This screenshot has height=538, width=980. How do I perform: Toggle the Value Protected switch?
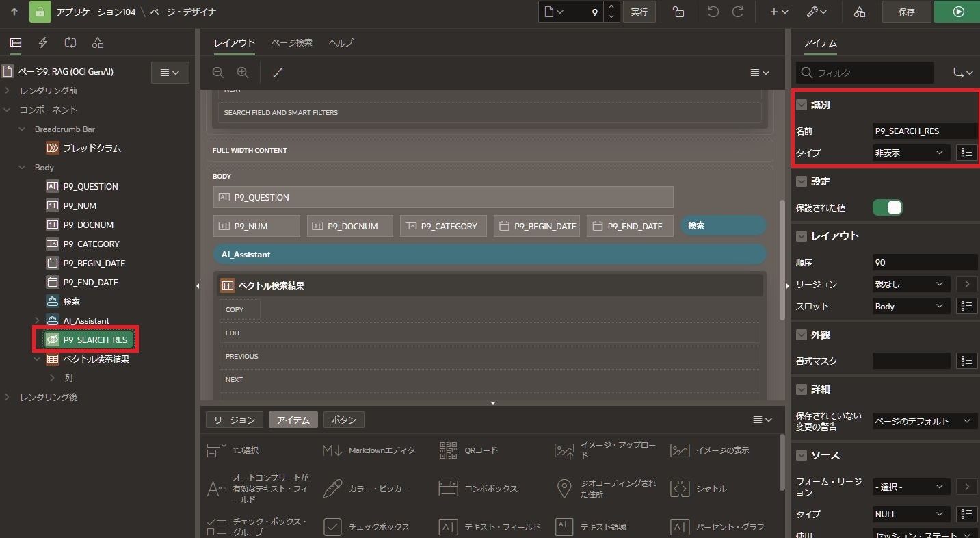coord(888,207)
